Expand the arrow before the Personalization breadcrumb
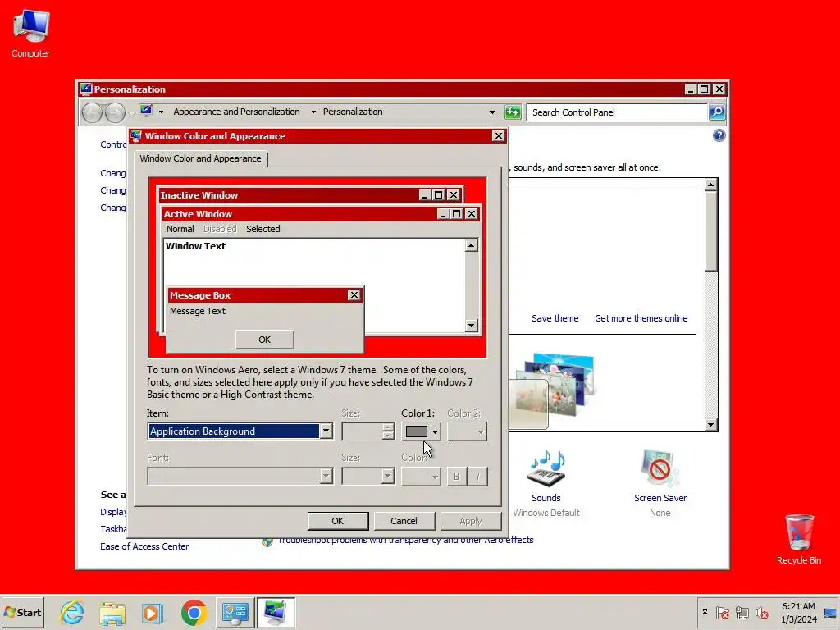This screenshot has height=630, width=840. click(x=313, y=112)
